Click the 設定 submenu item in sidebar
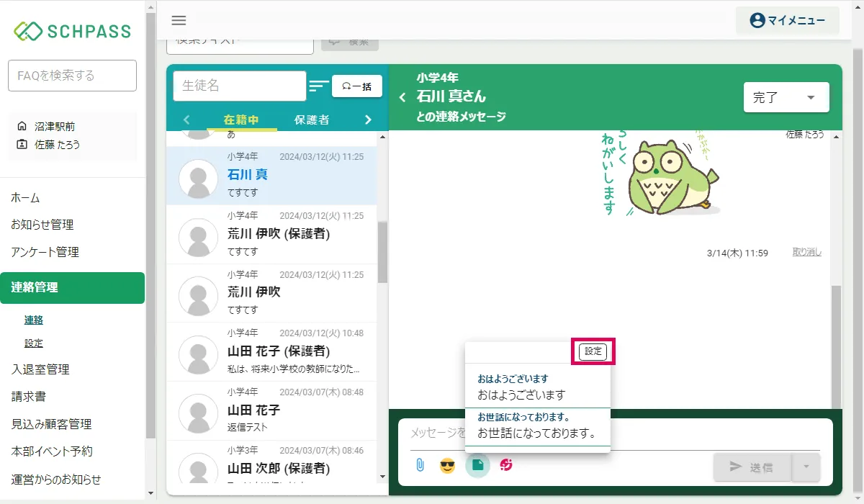 click(34, 343)
